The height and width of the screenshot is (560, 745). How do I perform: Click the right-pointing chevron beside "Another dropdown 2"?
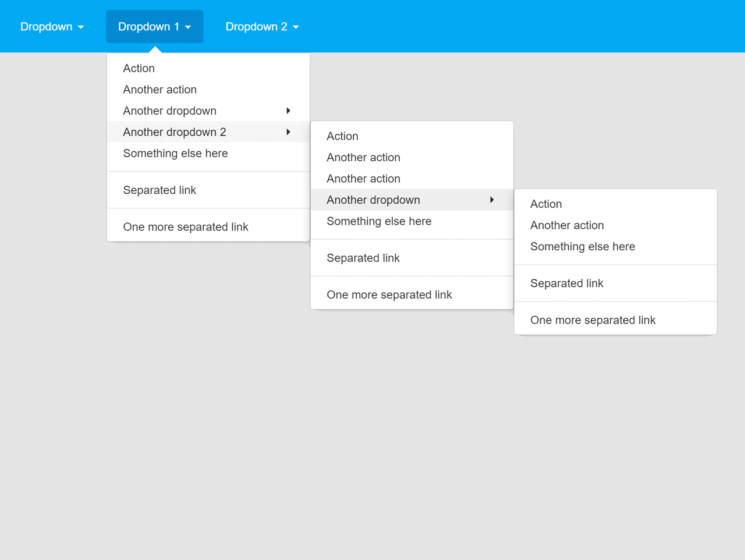288,132
